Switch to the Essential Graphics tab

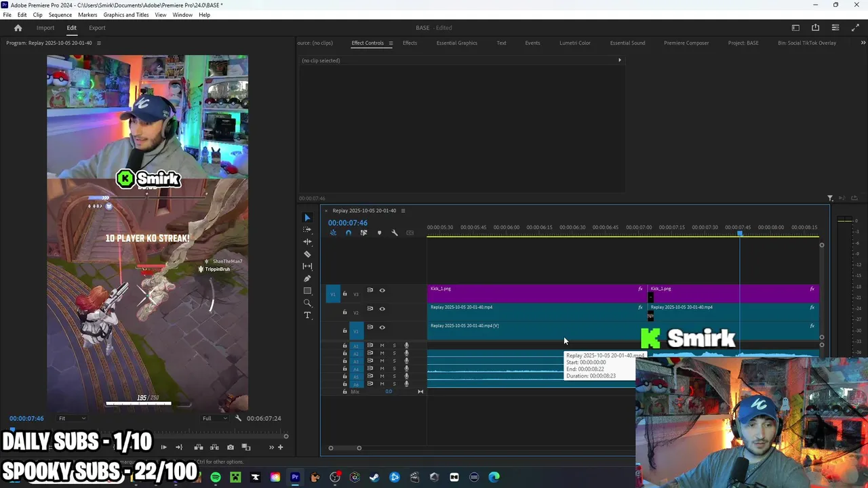pyautogui.click(x=457, y=43)
